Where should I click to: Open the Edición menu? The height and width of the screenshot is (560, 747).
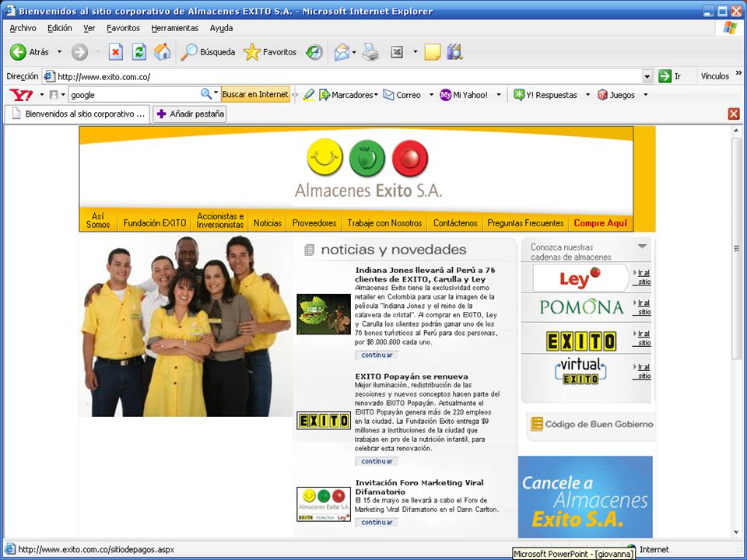coord(60,28)
